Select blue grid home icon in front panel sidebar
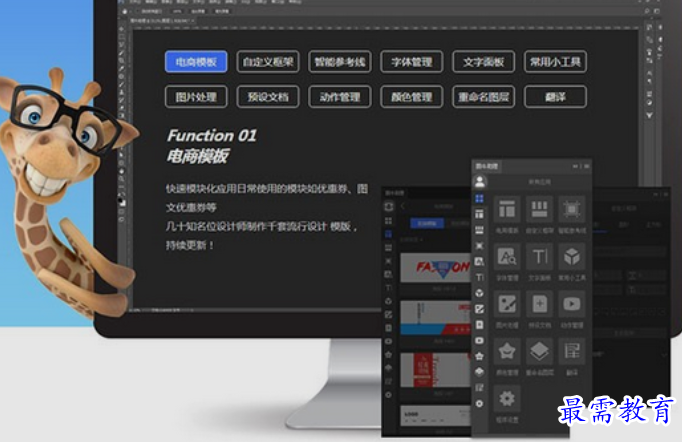This screenshot has width=682, height=442. tap(479, 198)
